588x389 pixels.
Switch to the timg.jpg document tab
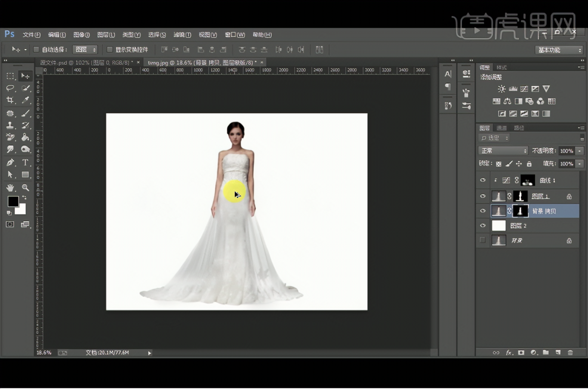204,63
